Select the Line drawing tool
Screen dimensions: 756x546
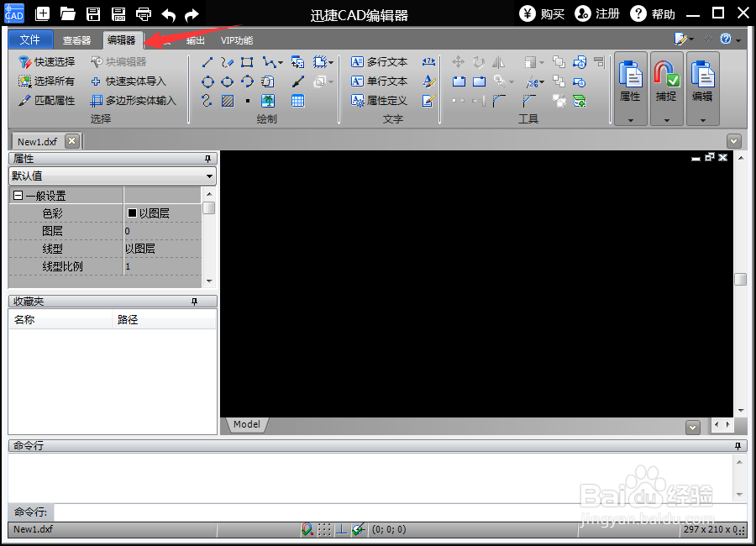(207, 62)
